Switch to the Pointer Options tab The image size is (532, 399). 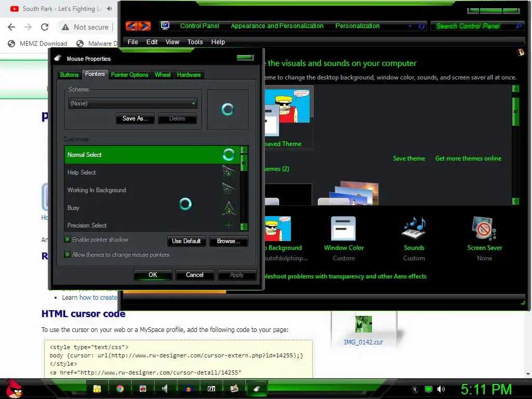tap(129, 75)
